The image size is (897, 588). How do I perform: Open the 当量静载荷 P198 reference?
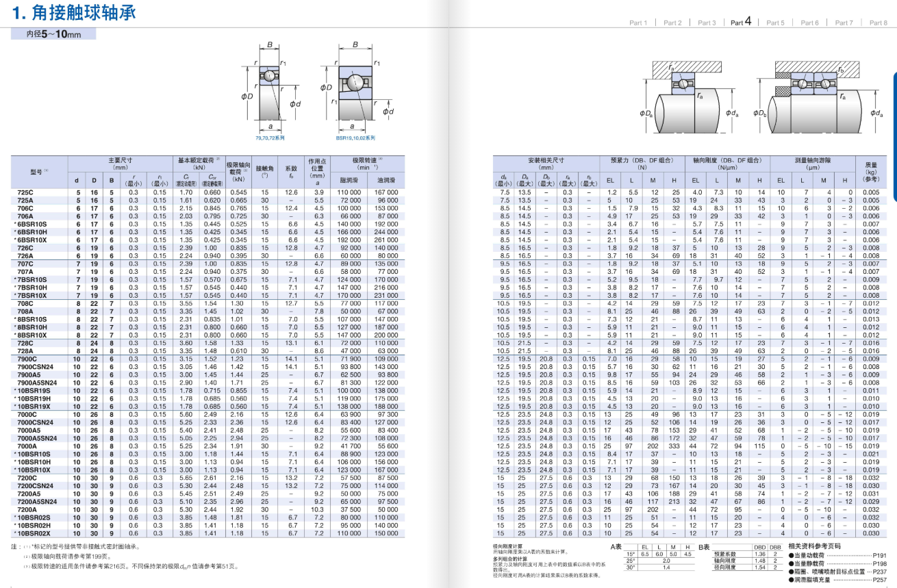coord(837,563)
